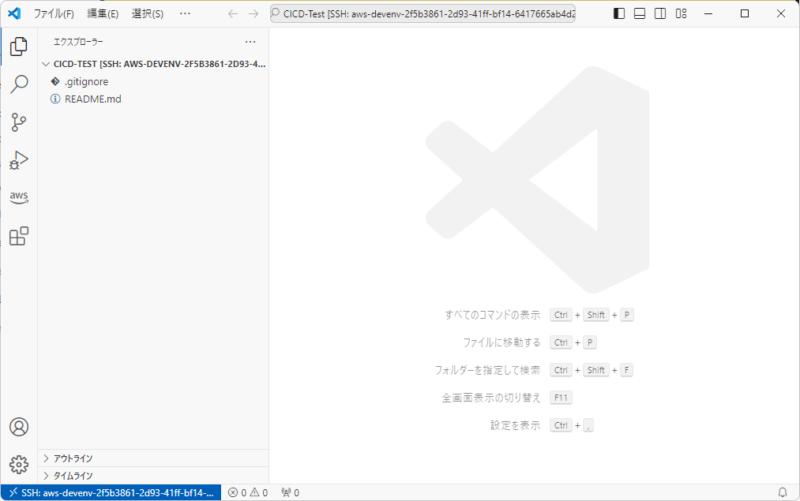This screenshot has width=800, height=501.
Task: Open the AWS Toolkit panel
Action: click(x=19, y=197)
